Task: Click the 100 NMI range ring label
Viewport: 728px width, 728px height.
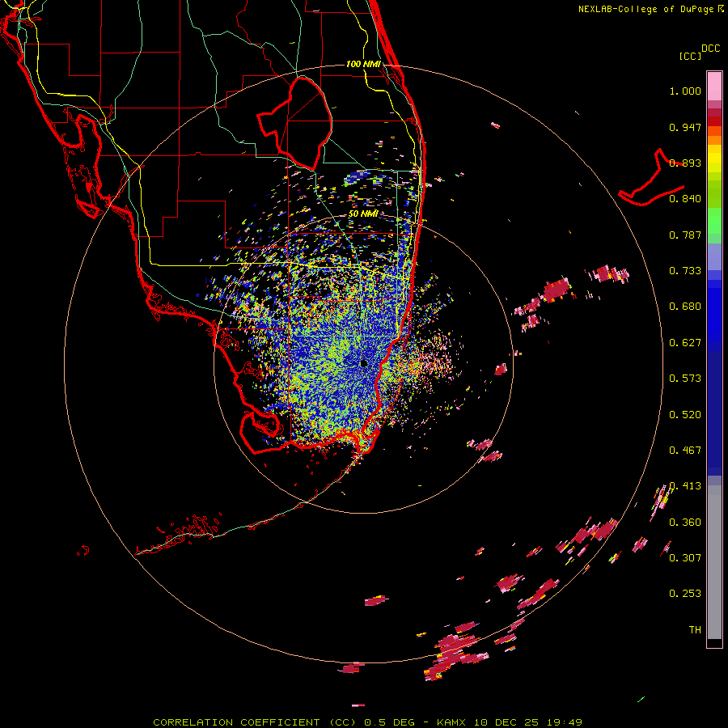Action: tap(362, 64)
